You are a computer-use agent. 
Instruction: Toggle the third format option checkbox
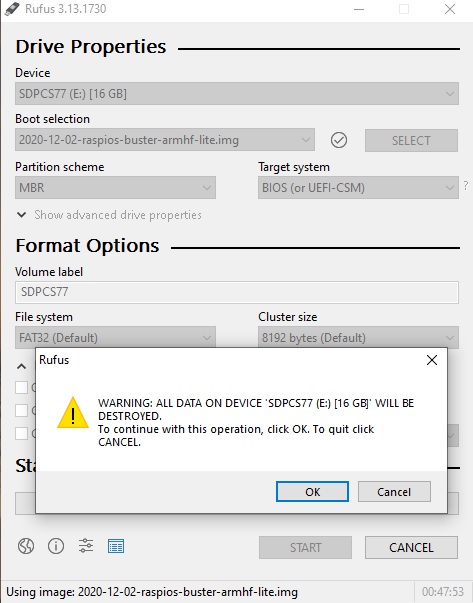tap(21, 433)
